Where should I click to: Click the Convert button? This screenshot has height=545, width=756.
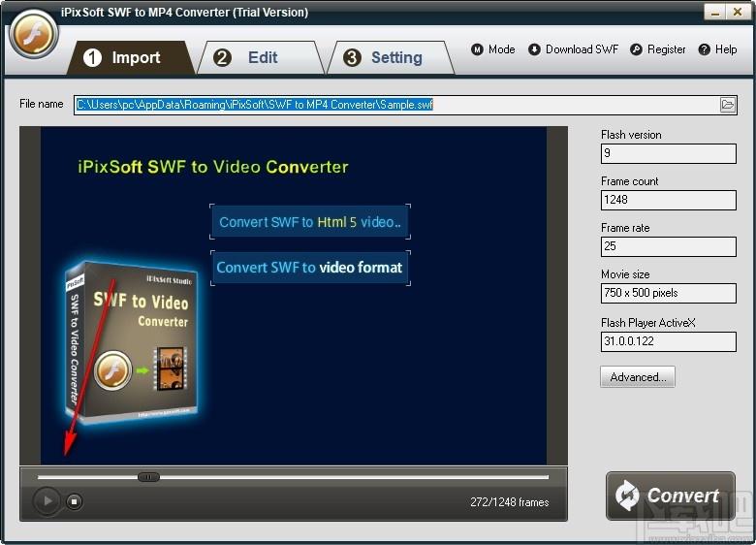(x=670, y=496)
